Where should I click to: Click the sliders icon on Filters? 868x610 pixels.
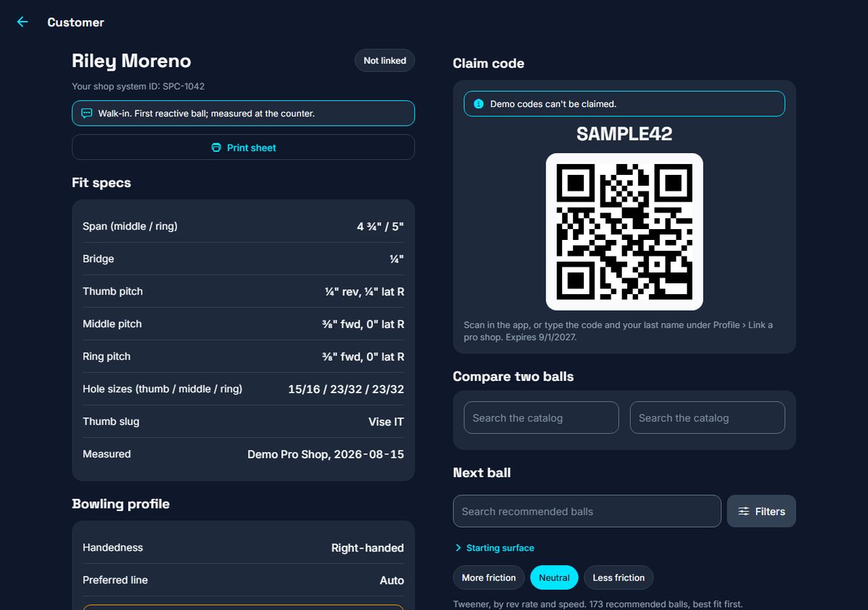tap(744, 512)
